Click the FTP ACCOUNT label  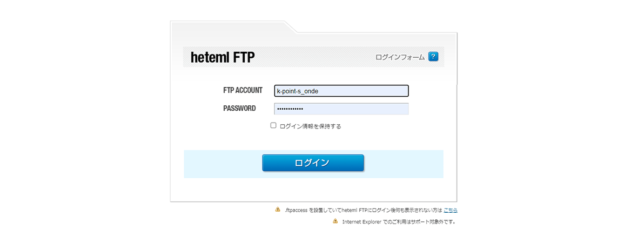pos(243,91)
